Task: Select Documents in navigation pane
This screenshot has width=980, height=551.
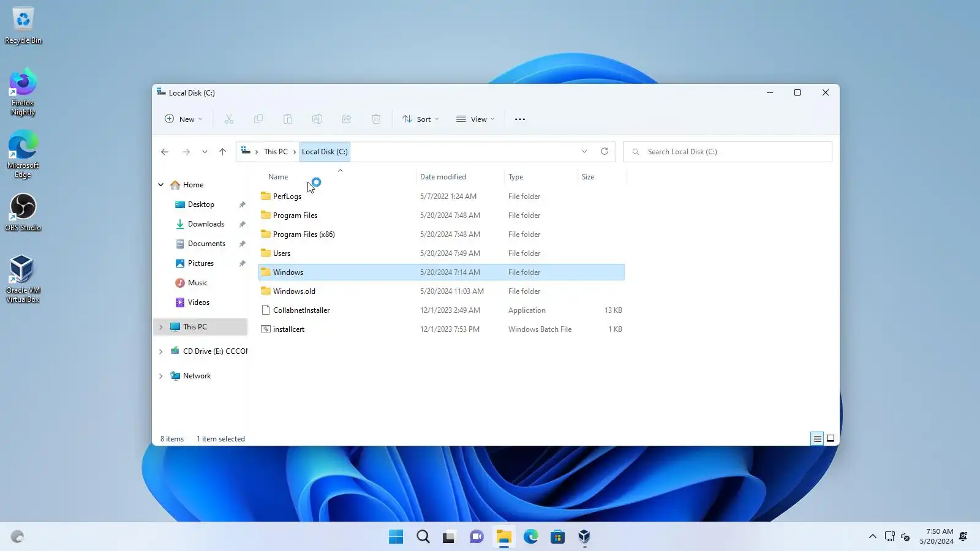Action: [x=206, y=244]
